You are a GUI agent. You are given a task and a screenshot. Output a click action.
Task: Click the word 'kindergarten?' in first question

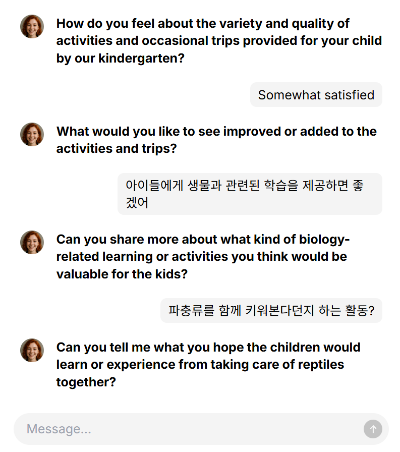[x=141, y=58]
